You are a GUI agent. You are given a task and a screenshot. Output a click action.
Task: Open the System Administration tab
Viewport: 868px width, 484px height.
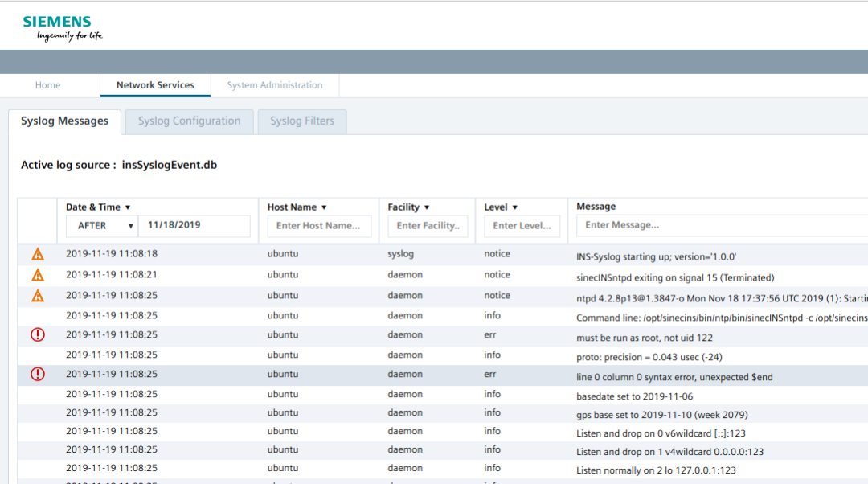pos(275,85)
